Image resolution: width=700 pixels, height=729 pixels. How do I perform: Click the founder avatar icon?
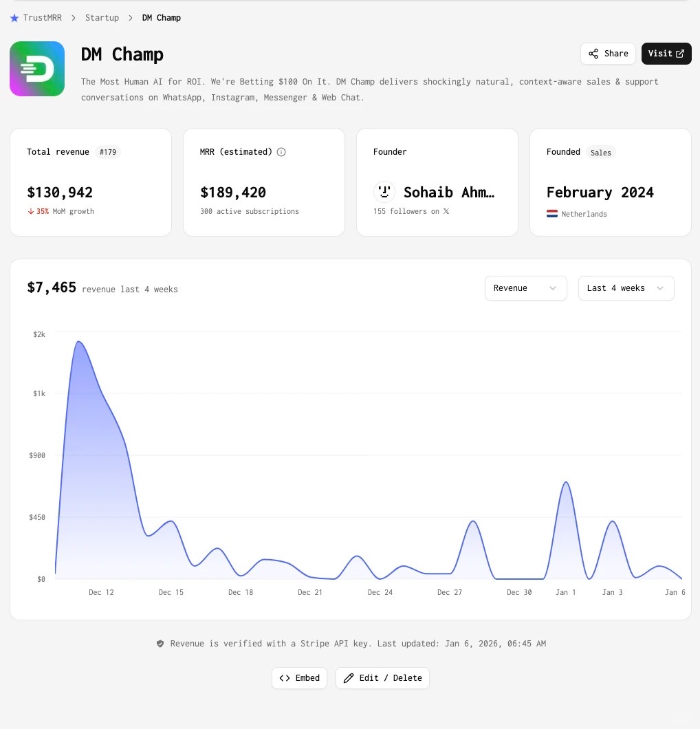click(384, 192)
